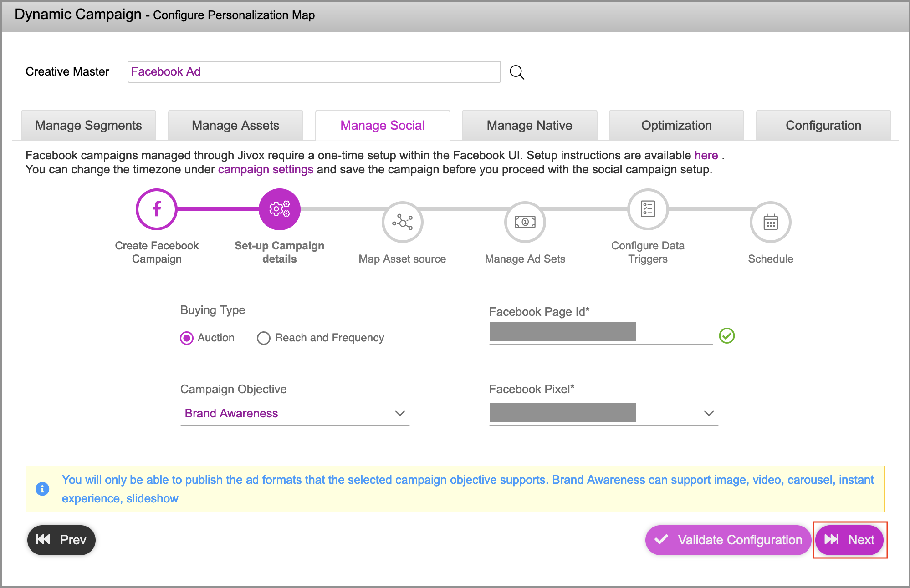Focus the Creative Master input field
910x588 pixels.
coord(314,72)
